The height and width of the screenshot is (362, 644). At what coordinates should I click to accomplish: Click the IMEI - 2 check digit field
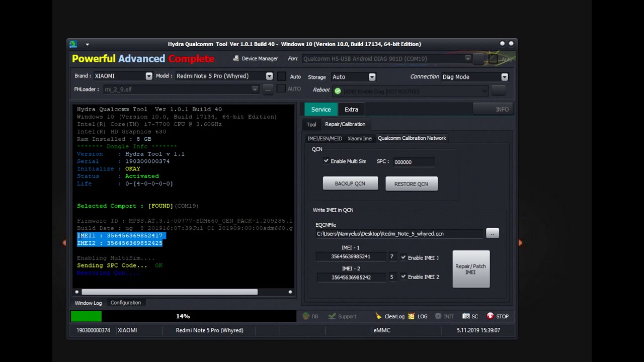pyautogui.click(x=392, y=277)
